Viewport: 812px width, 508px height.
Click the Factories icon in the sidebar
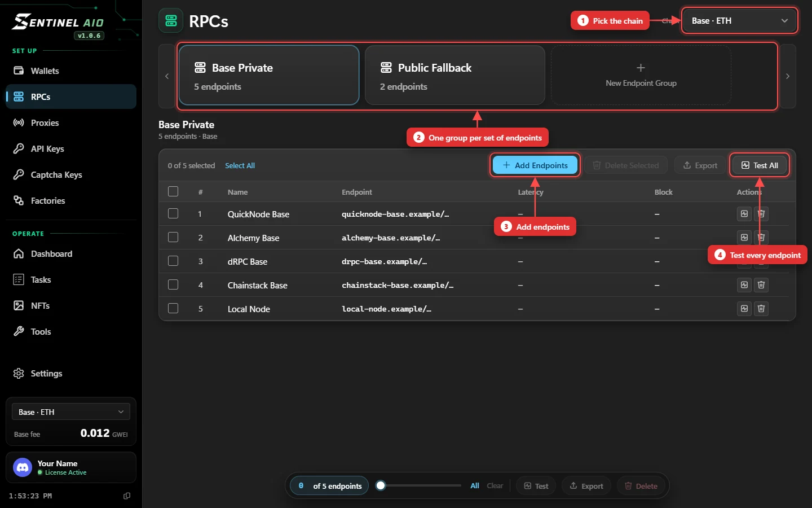[x=19, y=200]
